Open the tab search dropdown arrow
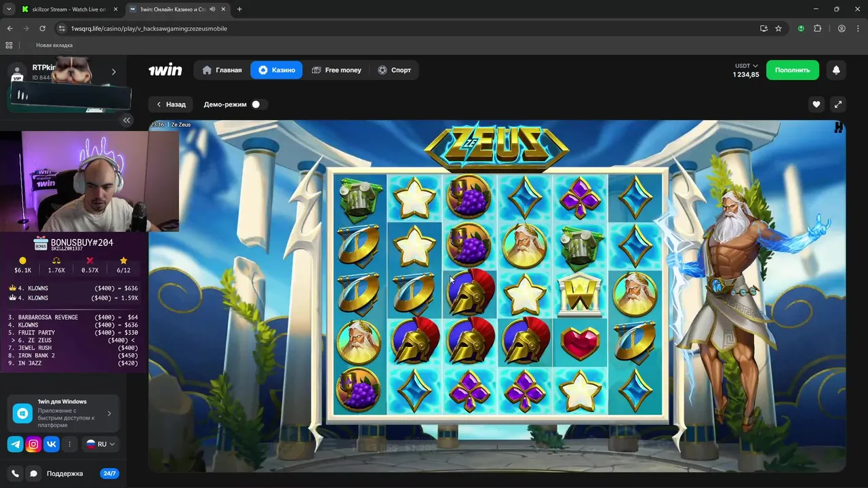The width and height of the screenshot is (868, 488). [x=9, y=9]
